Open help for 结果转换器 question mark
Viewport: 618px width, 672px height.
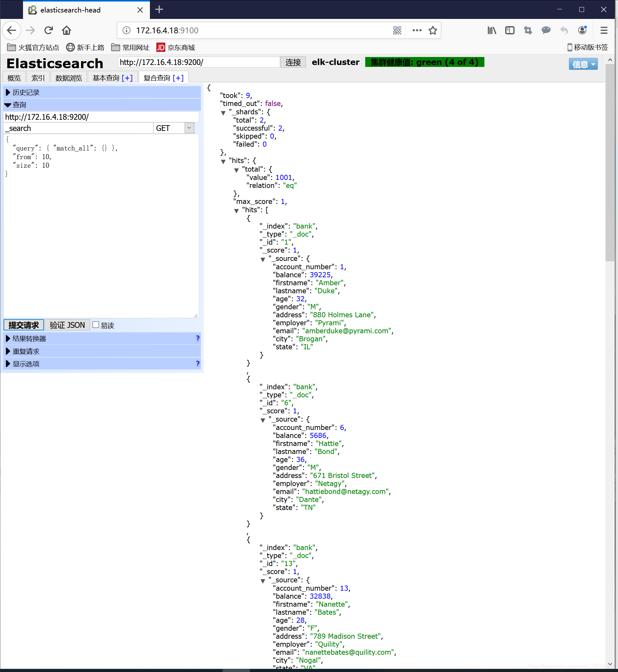197,338
